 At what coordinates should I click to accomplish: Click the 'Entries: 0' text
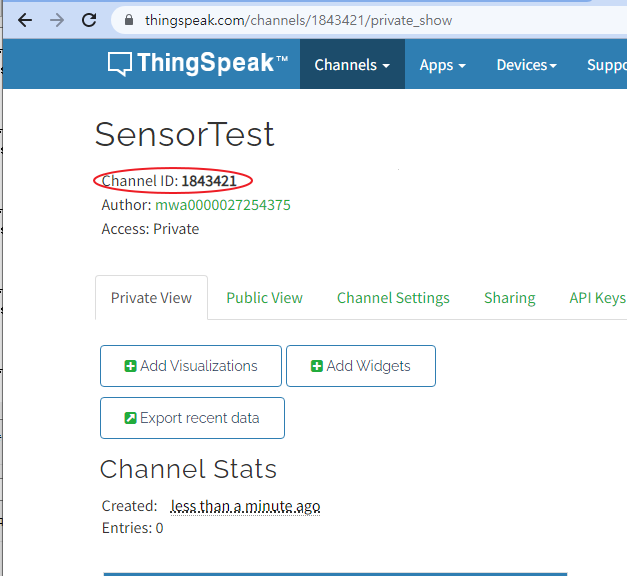point(132,528)
